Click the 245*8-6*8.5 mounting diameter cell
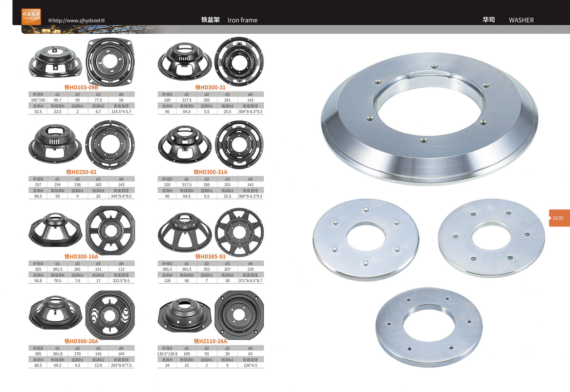This screenshot has width=570, height=392. 121,196
